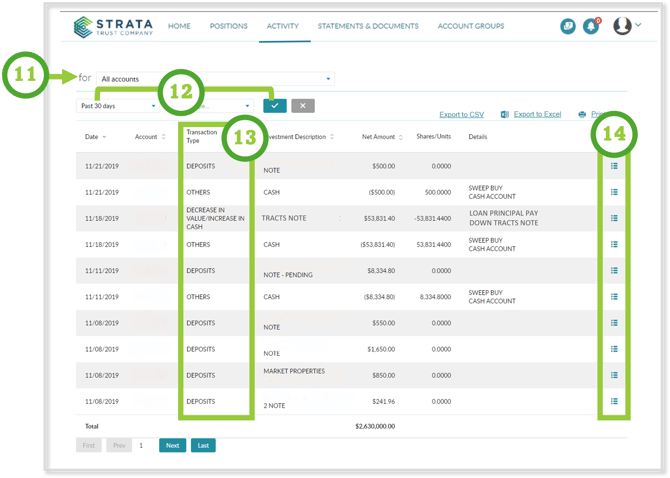670x478 pixels.
Task: Click the $2,630,000.00 total amount
Action: tap(375, 426)
